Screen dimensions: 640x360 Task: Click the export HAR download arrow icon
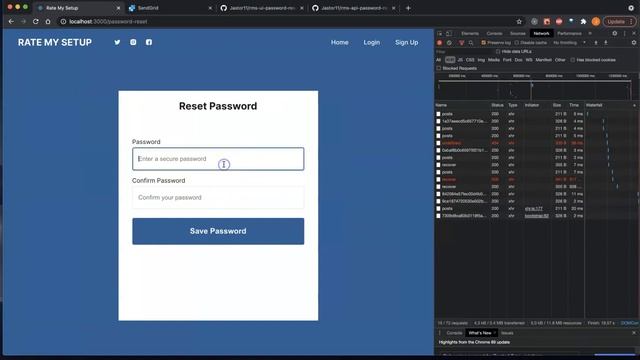click(x=606, y=43)
